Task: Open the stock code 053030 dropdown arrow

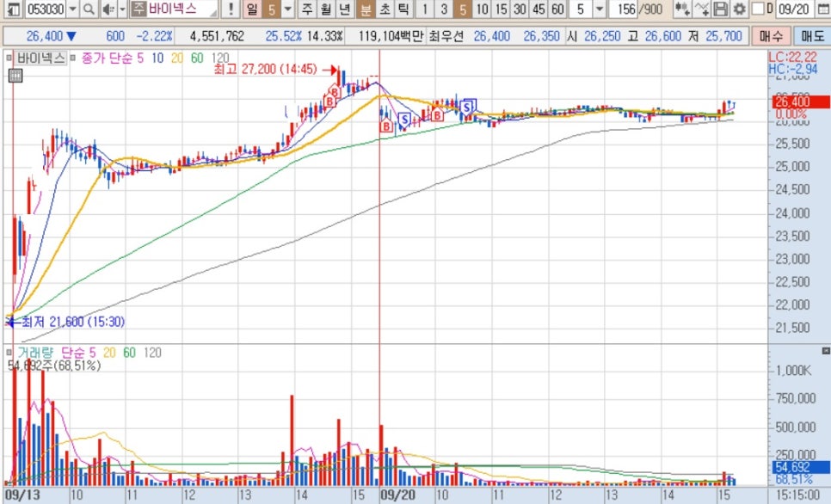Action: pos(73,9)
